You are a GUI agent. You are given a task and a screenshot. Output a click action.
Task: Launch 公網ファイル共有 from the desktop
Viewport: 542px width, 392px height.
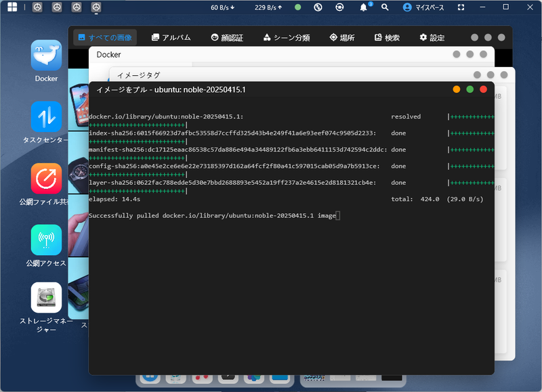pyautogui.click(x=45, y=179)
